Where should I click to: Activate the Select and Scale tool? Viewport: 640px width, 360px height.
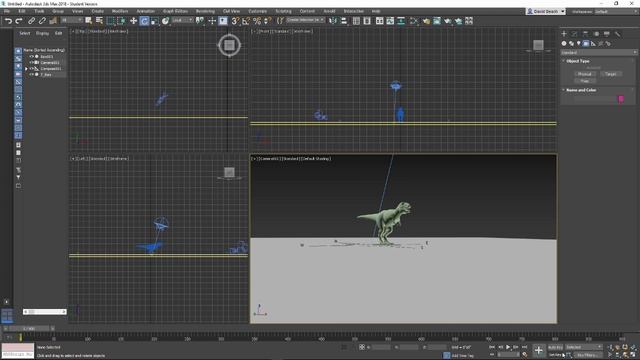pos(155,21)
